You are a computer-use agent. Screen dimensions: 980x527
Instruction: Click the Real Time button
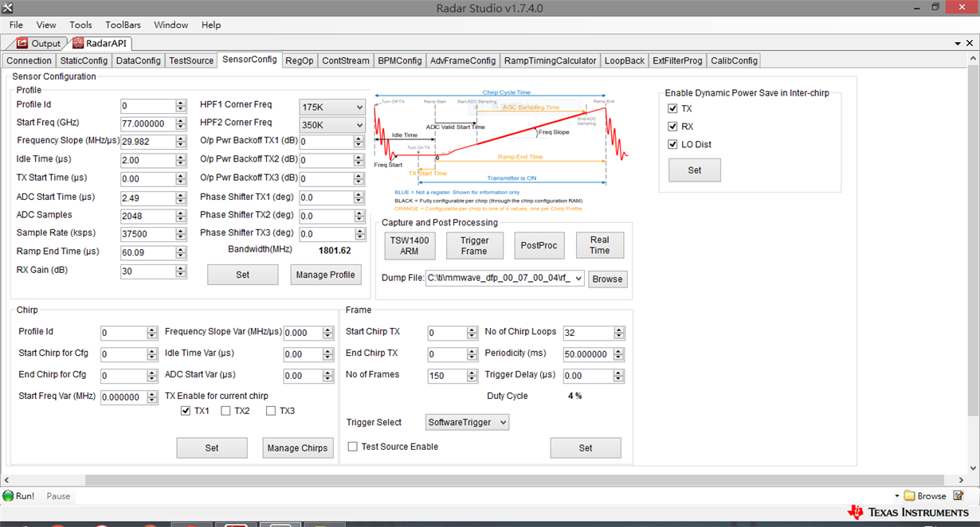coord(600,245)
